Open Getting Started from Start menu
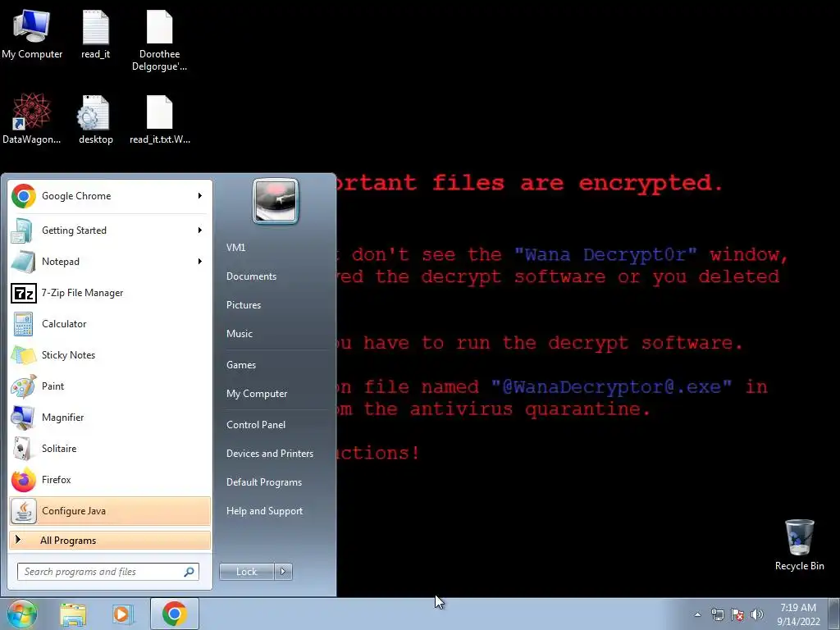 110,231
